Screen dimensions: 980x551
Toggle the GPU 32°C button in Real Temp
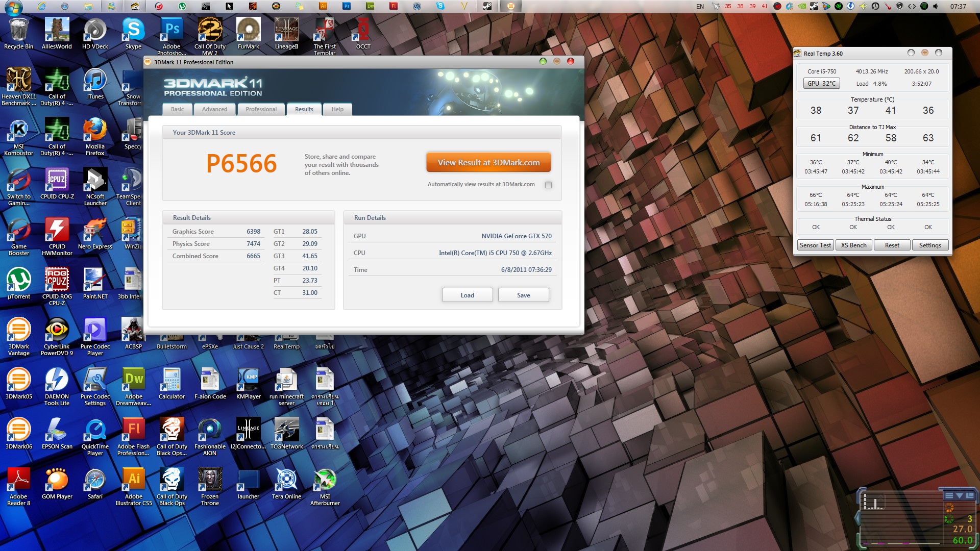coord(821,84)
